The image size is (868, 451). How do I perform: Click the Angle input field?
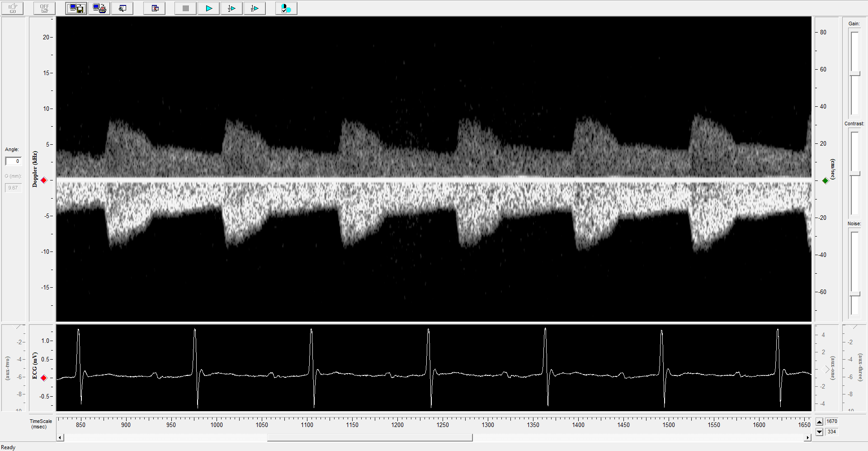(13, 161)
